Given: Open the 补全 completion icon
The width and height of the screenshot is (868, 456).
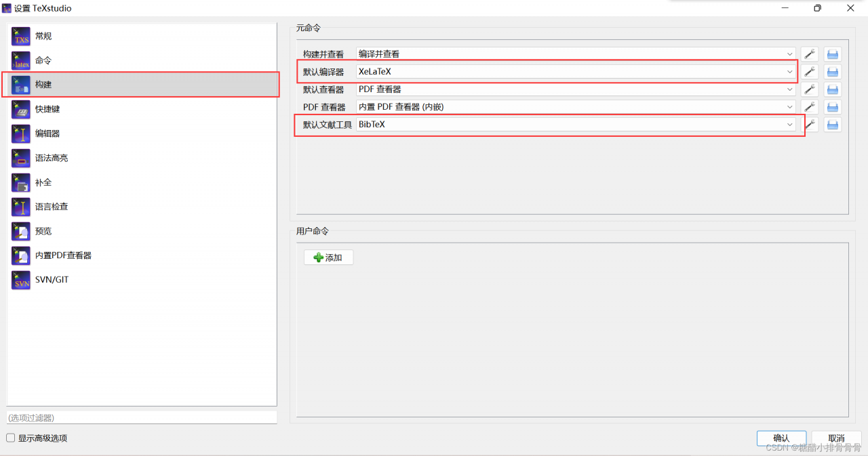Looking at the screenshot, I should (21, 182).
